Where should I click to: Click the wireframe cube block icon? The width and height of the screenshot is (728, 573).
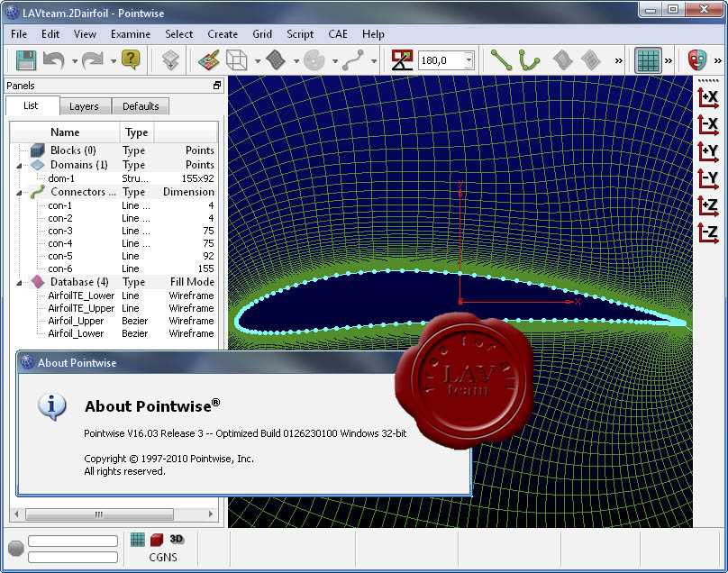[236, 60]
